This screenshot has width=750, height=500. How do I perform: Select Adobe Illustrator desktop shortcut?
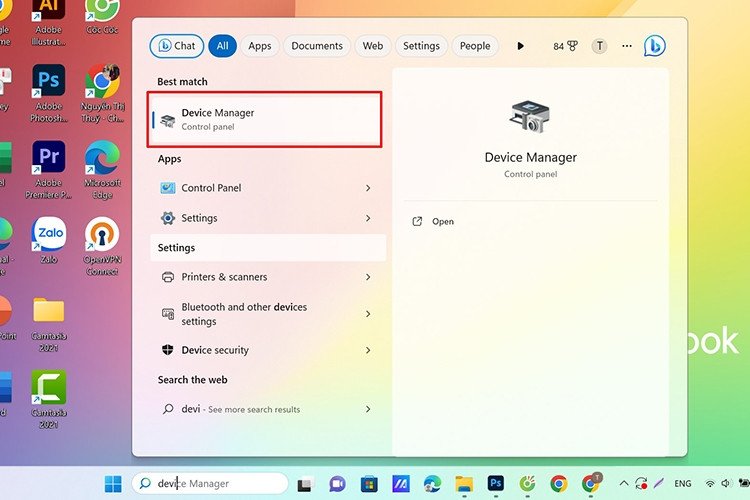coord(48,22)
